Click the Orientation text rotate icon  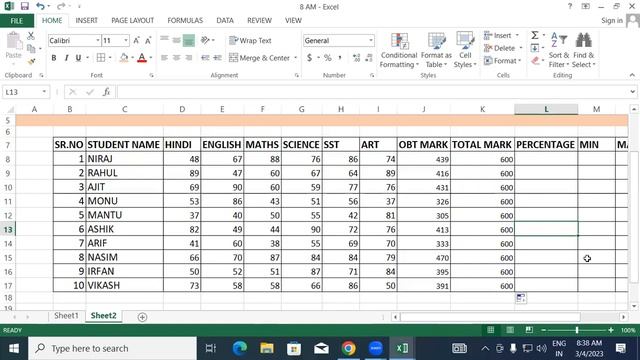click(x=205, y=40)
